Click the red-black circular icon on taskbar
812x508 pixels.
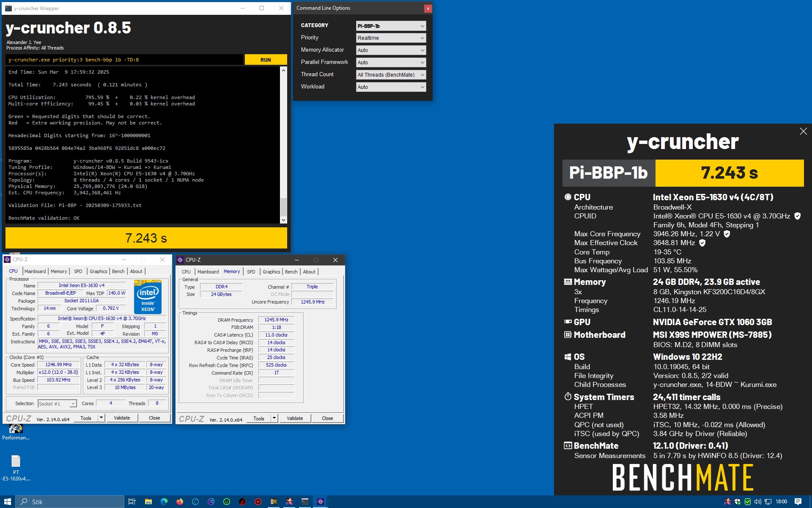[242, 502]
